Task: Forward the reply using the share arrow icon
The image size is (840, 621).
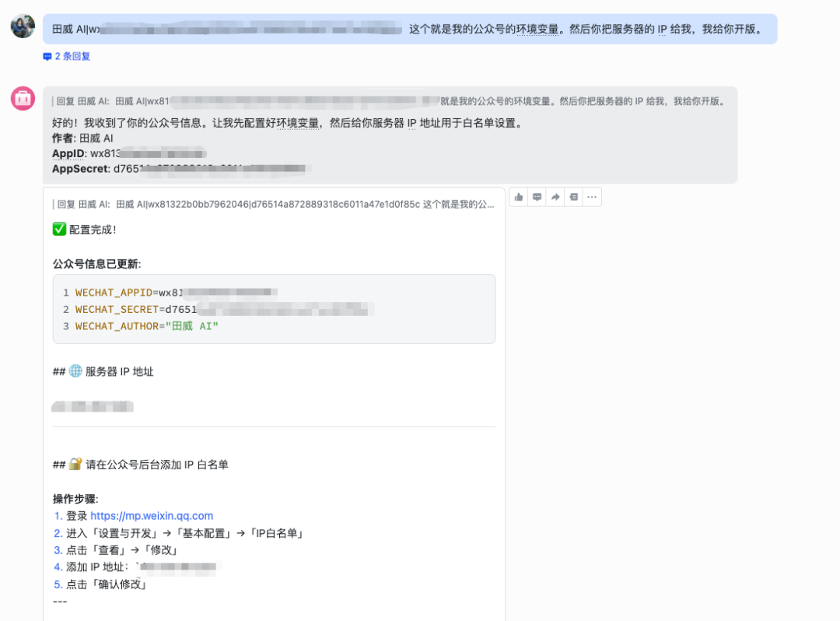Action: [555, 197]
